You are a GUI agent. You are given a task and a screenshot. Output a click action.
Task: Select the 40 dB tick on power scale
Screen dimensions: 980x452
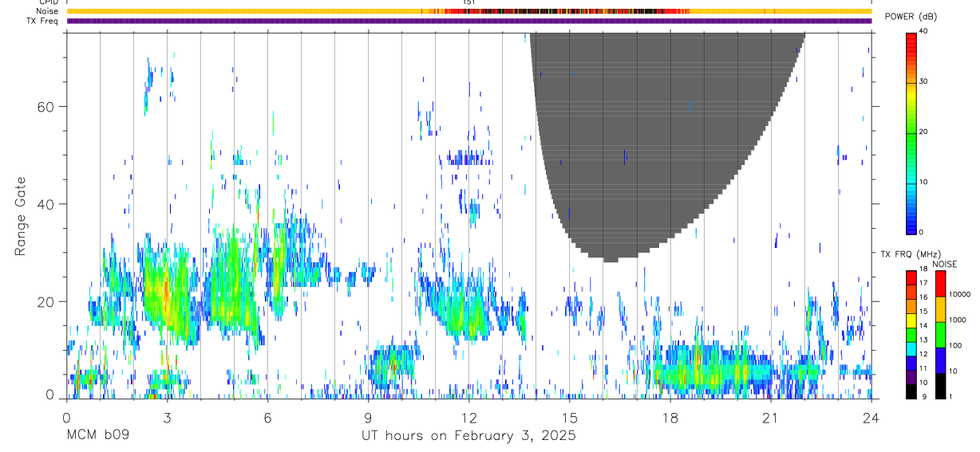(x=923, y=32)
